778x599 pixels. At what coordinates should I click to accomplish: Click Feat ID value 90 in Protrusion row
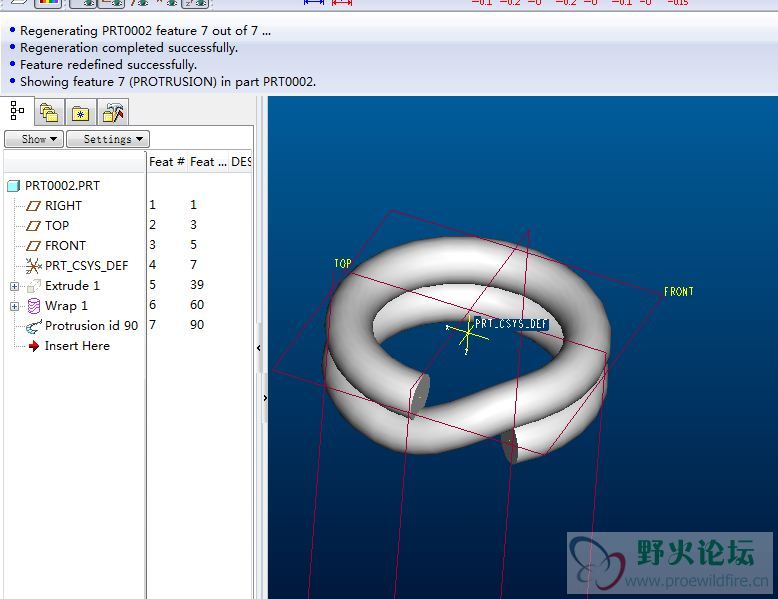pyautogui.click(x=197, y=325)
